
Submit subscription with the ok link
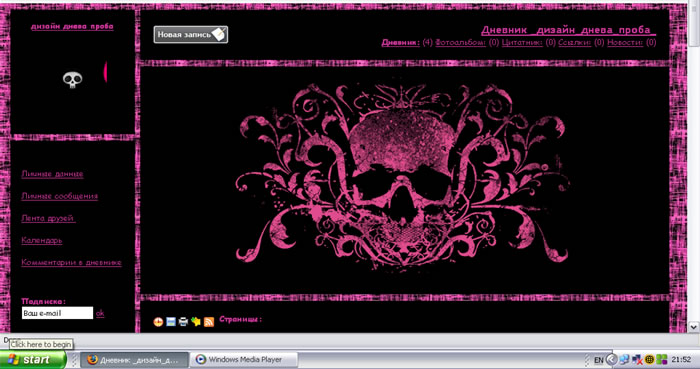(x=100, y=313)
